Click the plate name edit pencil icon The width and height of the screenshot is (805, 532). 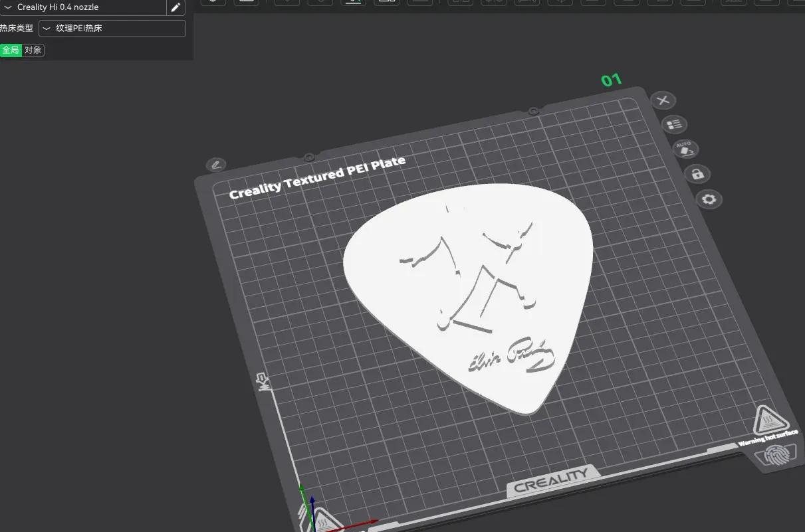click(216, 164)
